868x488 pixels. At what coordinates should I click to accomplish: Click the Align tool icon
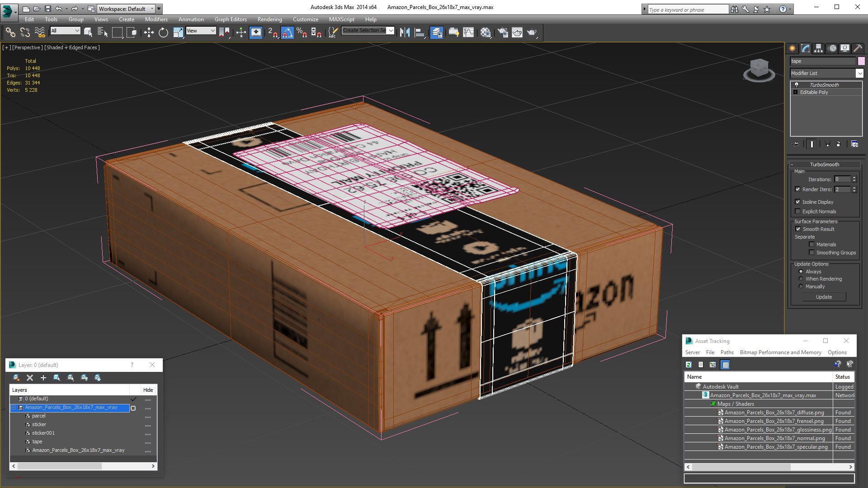coord(420,32)
